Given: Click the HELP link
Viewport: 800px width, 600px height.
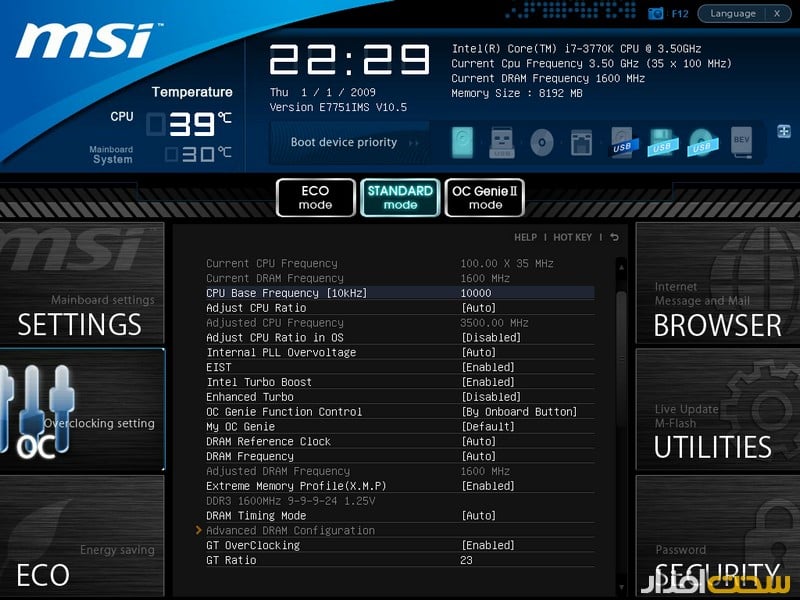Looking at the screenshot, I should pyautogui.click(x=525, y=238).
